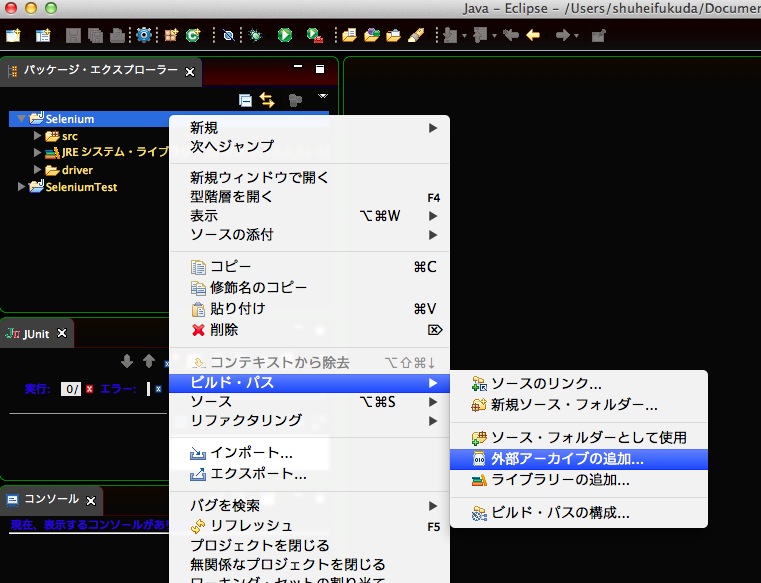This screenshot has height=583, width=761.
Task: Collapse the Selenium project tree node
Action: click(x=21, y=118)
